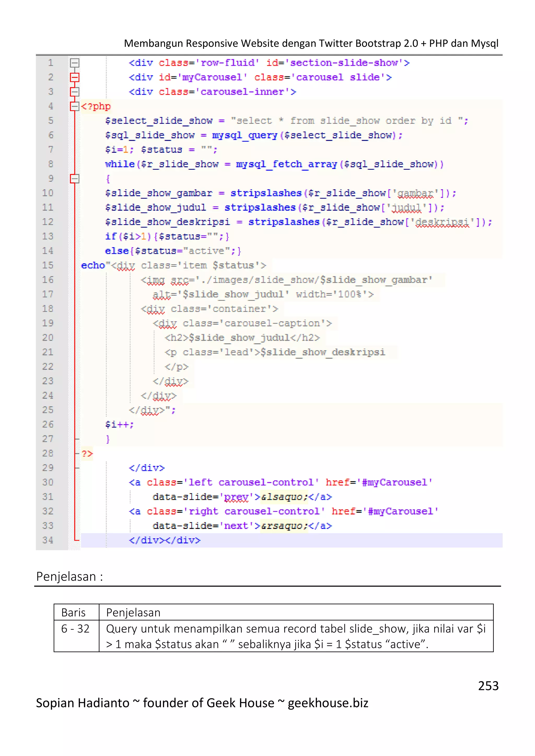This screenshot has width=535, height=756.
Task: Collapse the fold marker on line 3
Action: [x=75, y=92]
